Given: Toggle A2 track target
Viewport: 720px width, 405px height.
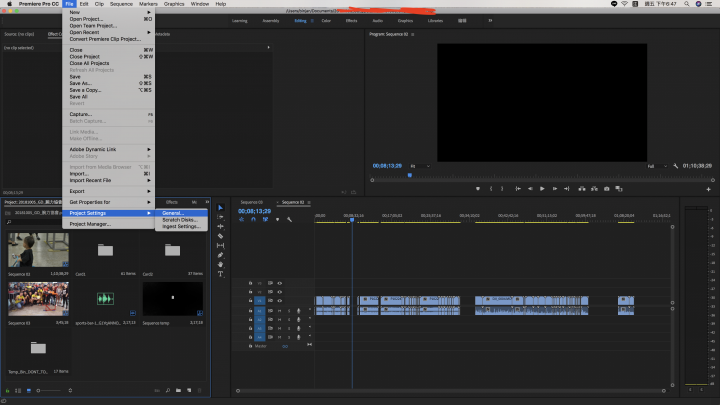Looking at the screenshot, I should (x=259, y=320).
